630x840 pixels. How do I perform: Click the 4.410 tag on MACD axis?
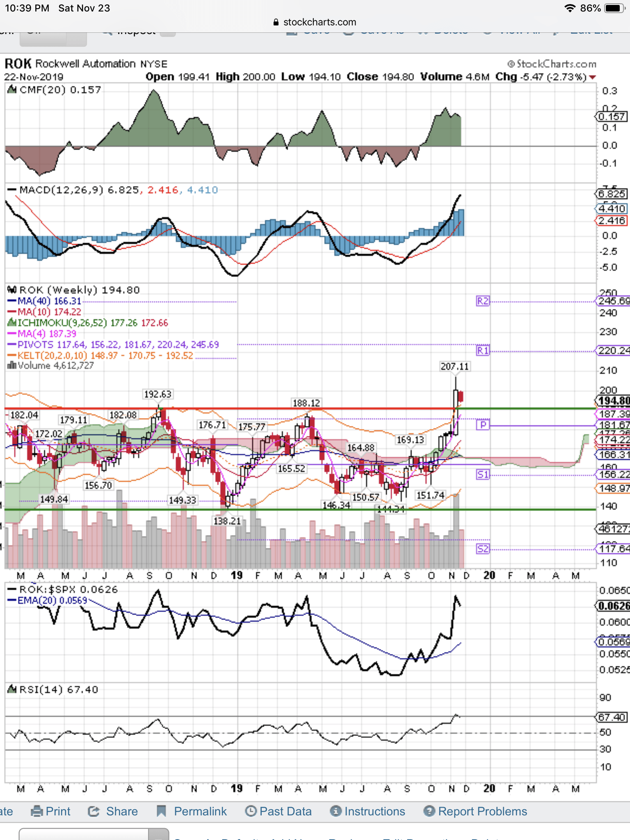(612, 208)
